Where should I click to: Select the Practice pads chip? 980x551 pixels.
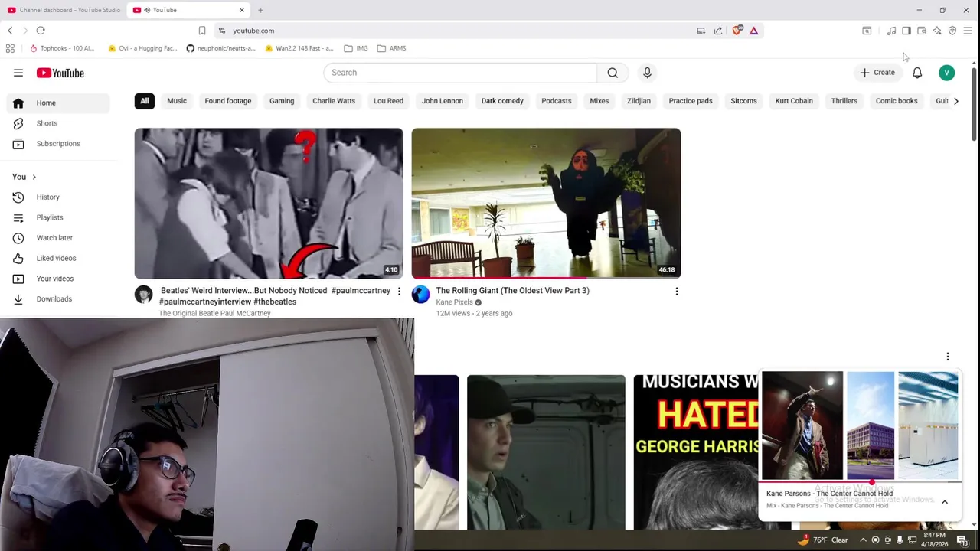(691, 101)
